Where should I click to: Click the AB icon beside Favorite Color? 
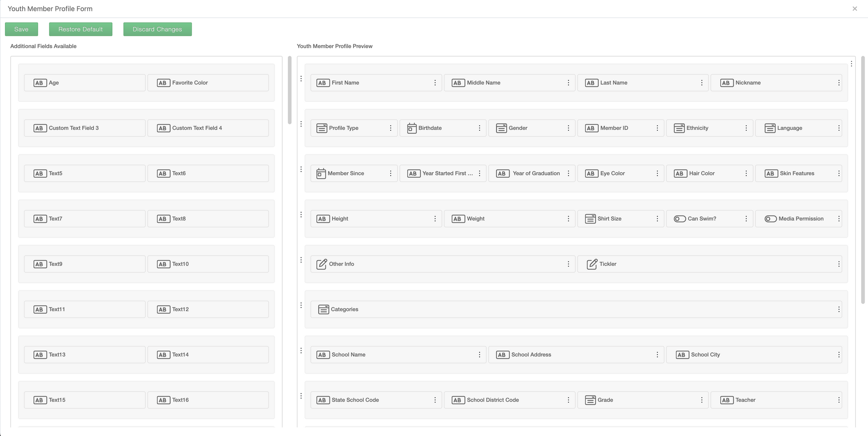(x=163, y=83)
